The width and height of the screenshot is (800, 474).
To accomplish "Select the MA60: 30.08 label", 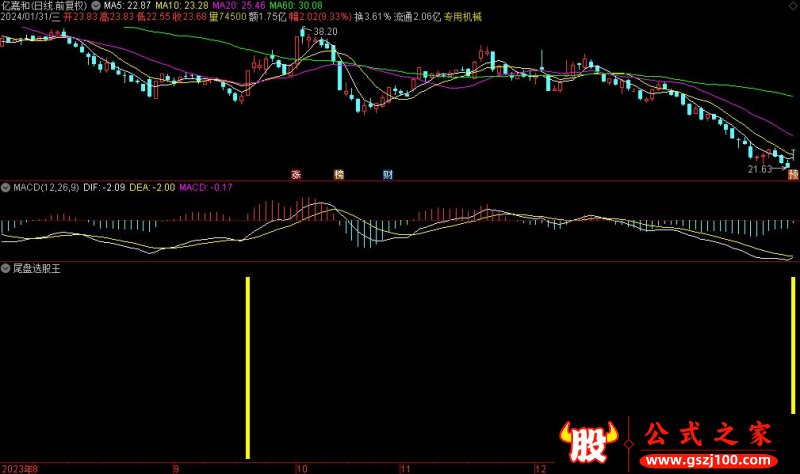I will click(x=296, y=6).
